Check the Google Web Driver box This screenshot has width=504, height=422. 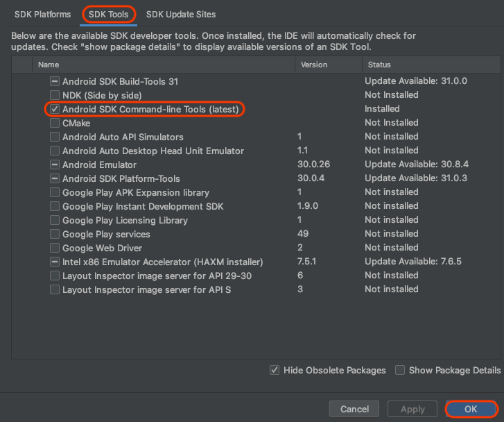55,248
